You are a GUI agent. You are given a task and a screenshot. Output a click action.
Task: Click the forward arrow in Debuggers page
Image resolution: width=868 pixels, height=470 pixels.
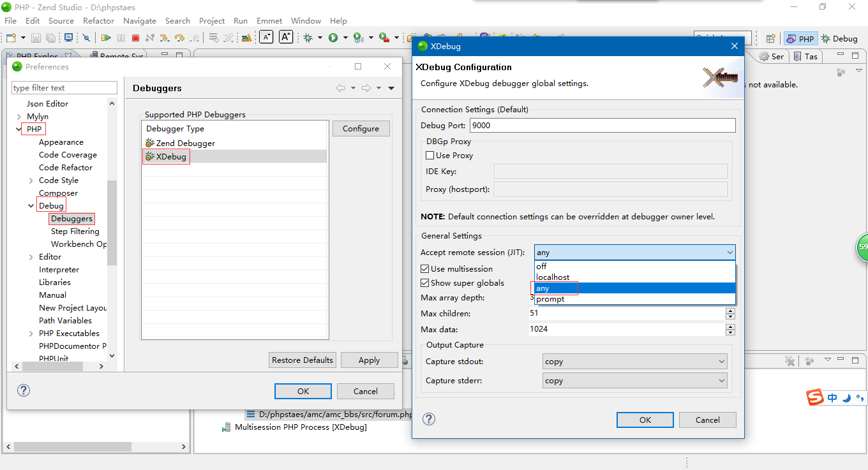click(366, 88)
